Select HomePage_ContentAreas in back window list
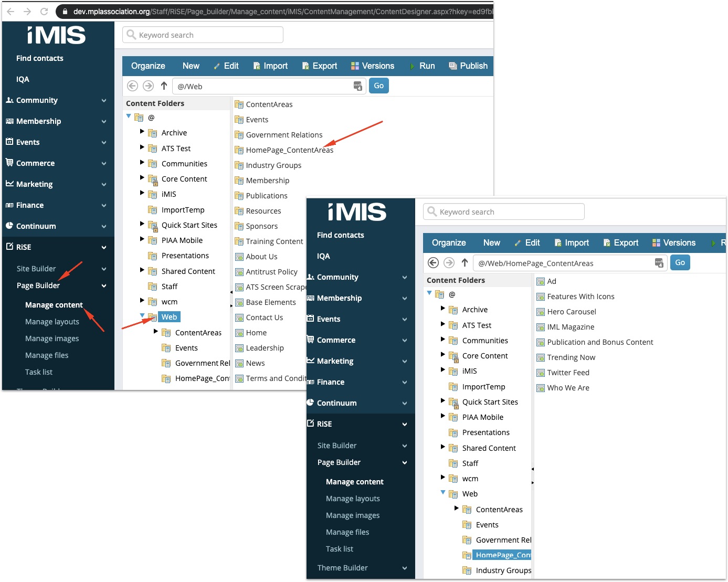This screenshot has width=728, height=582. (x=289, y=150)
